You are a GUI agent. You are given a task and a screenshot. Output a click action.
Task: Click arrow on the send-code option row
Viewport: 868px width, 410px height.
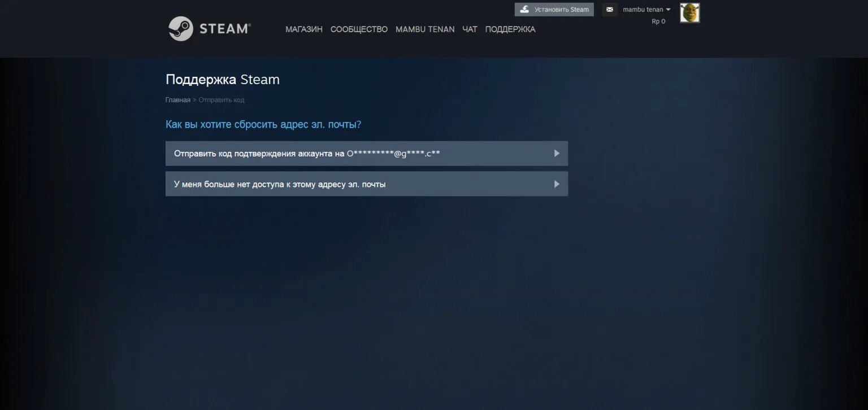point(557,154)
